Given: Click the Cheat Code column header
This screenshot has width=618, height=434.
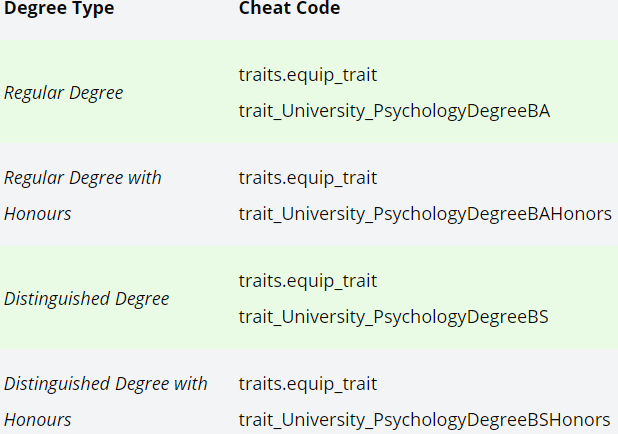Looking at the screenshot, I should (x=289, y=9).
